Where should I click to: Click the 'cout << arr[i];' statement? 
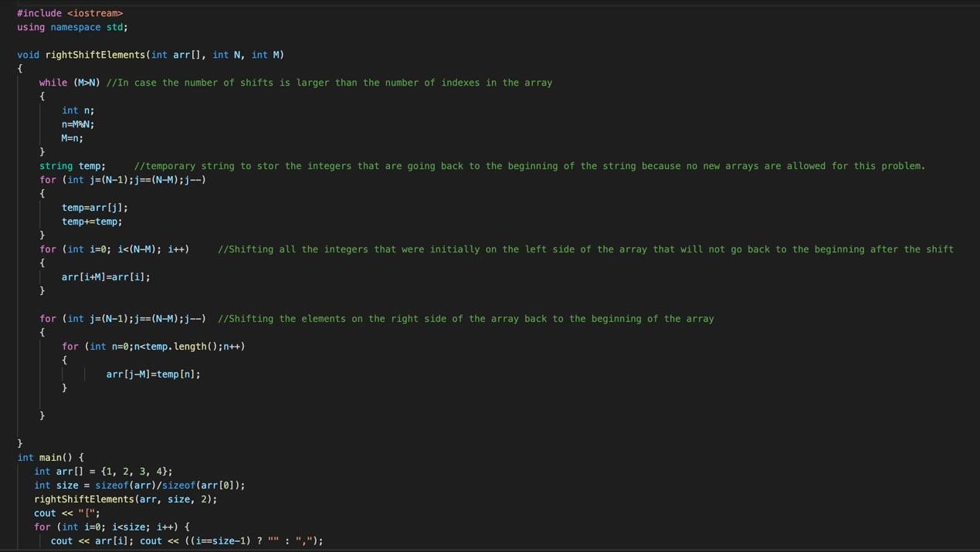[x=93, y=541]
